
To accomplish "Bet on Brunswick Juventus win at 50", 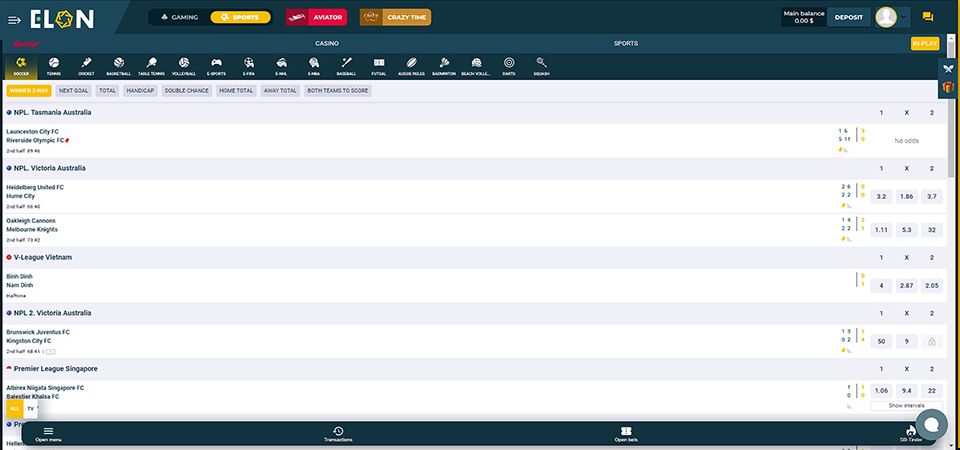I will point(881,342).
